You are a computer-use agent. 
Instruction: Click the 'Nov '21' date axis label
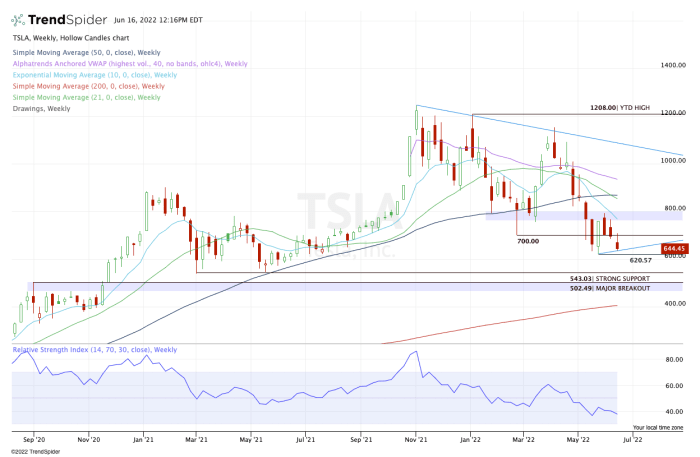click(x=416, y=440)
